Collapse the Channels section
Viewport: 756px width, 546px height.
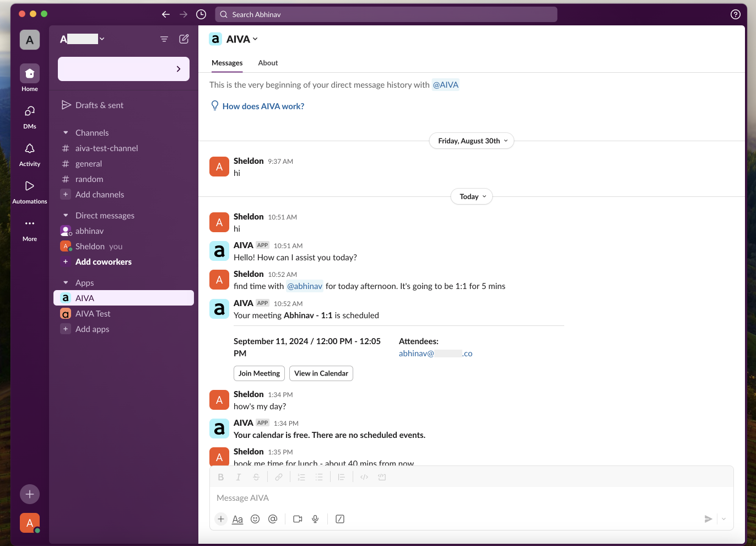tap(66, 133)
